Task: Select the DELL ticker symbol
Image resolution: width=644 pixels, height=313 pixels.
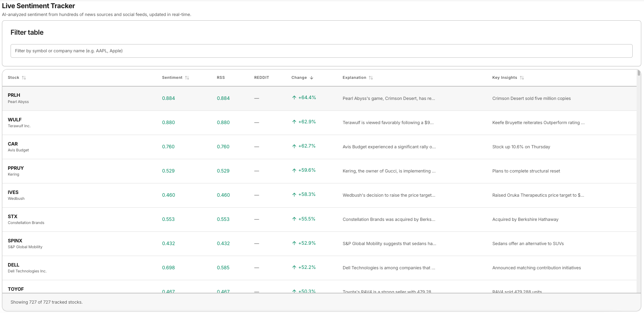Action: [14, 265]
